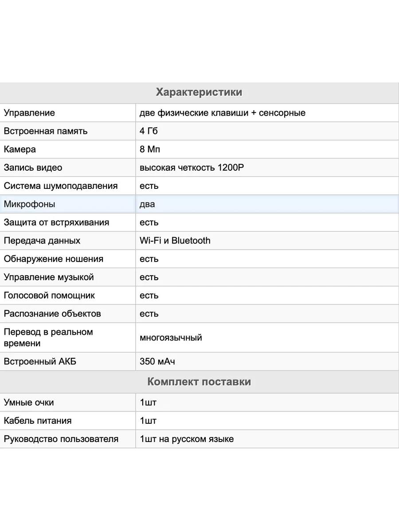399x532 pixels.
Task: Click the "Система шумоподавления" label
Action: coord(61,186)
